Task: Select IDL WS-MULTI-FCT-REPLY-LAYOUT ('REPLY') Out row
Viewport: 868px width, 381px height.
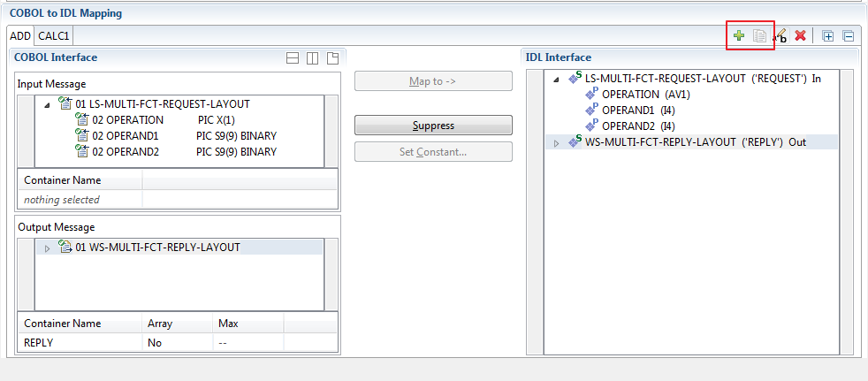Action: 692,141
